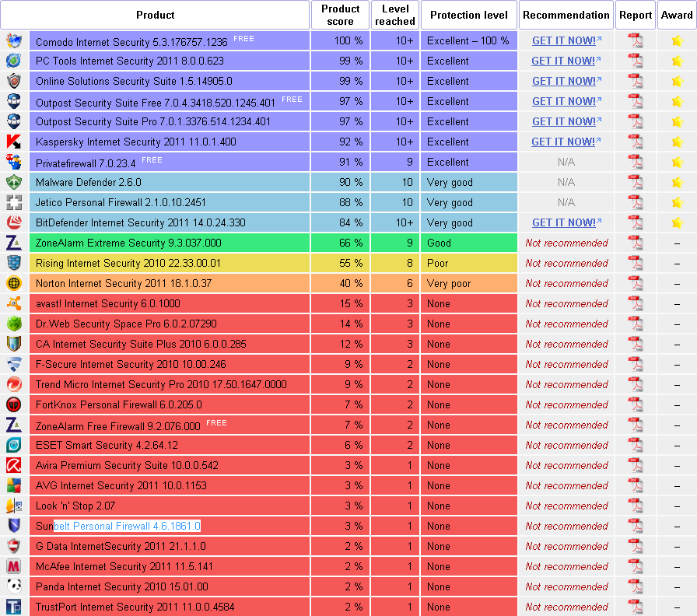
Task: Click the Dr.Web Security Space icon
Action: click(14, 324)
